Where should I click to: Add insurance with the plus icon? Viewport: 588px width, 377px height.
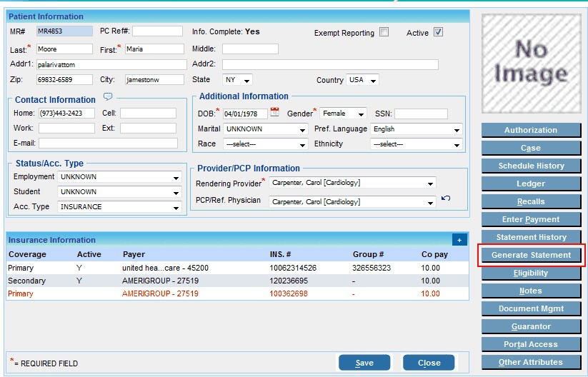[x=459, y=241]
